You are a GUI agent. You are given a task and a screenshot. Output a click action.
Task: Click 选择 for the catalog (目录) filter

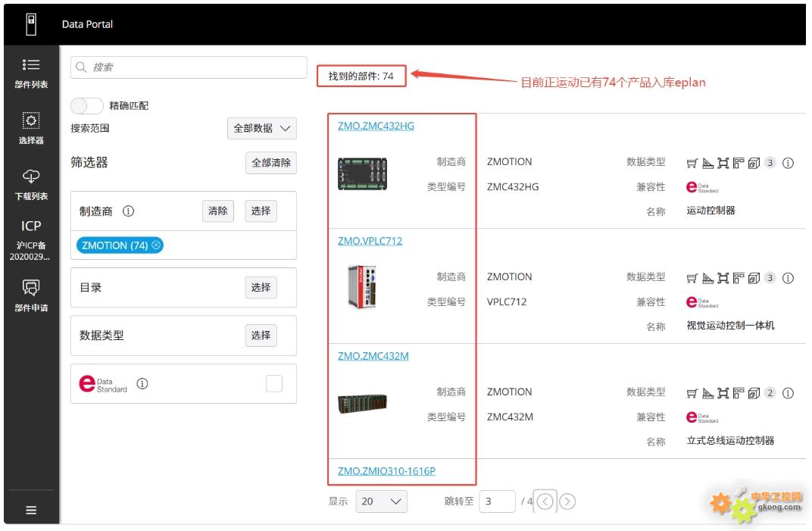(x=261, y=288)
